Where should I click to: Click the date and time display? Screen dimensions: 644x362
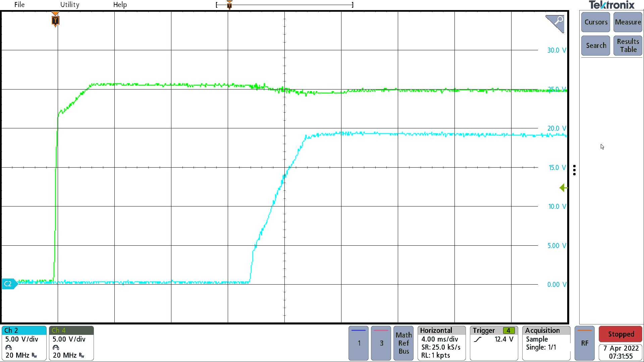click(621, 352)
